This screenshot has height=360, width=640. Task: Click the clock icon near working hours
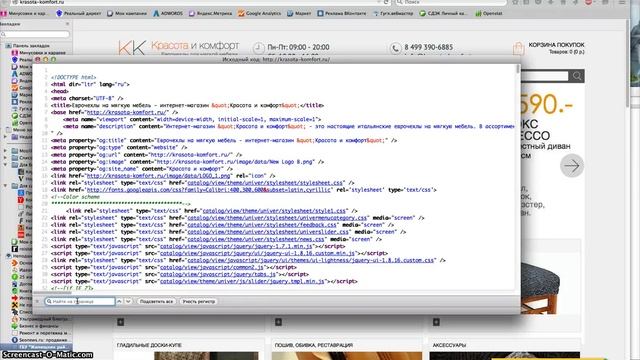pos(258,48)
